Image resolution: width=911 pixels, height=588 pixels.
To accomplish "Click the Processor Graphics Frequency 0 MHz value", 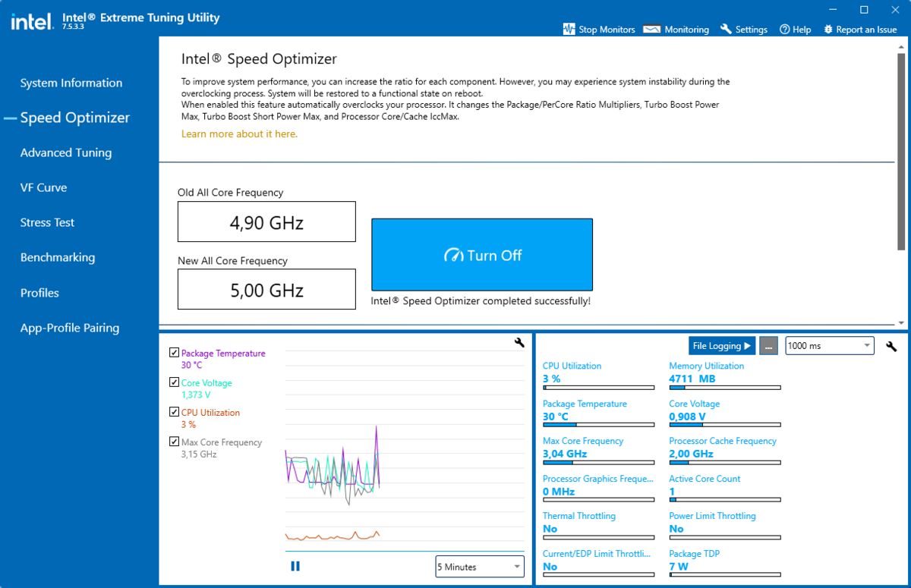I will (x=559, y=492).
